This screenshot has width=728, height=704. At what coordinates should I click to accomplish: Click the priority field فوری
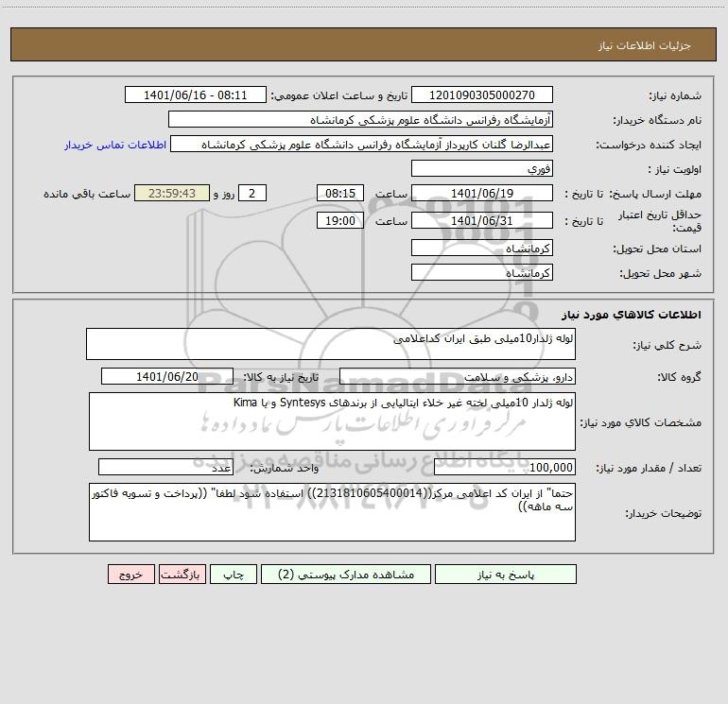[482, 168]
